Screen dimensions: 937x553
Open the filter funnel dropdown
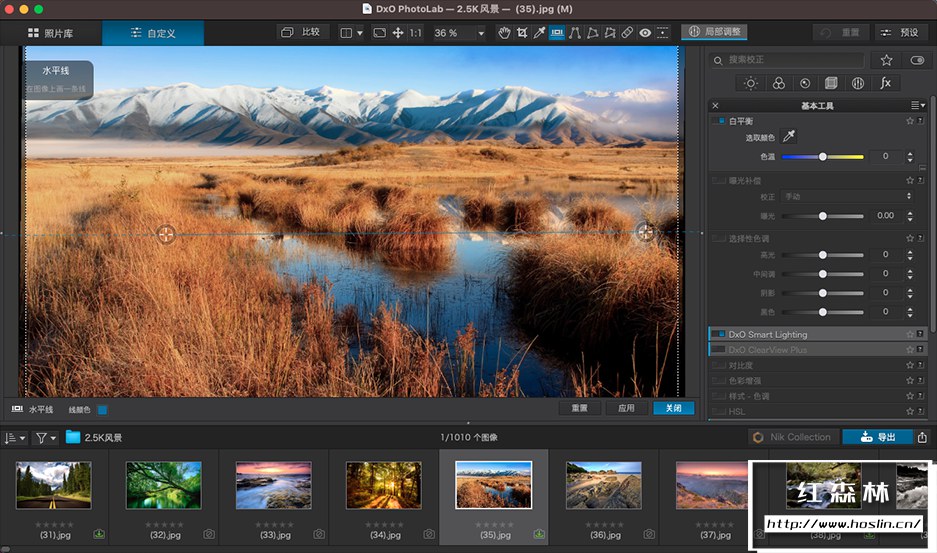click(x=45, y=438)
